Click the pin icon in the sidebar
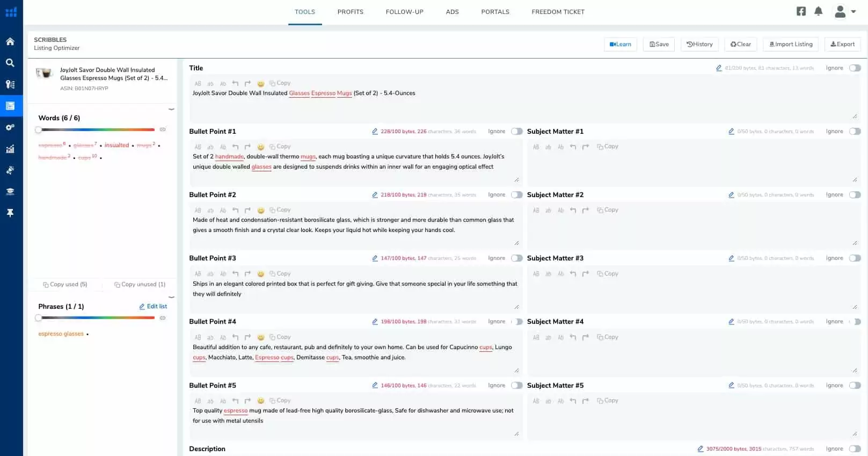 click(10, 213)
